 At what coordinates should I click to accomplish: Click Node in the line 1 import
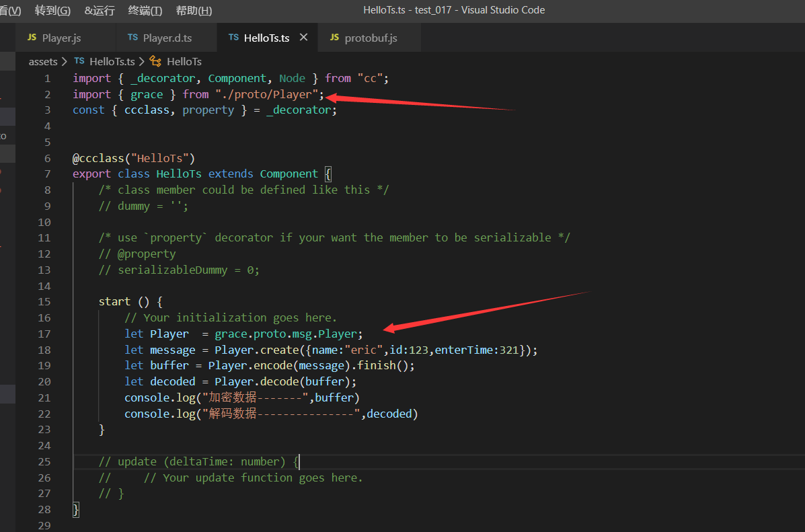(x=292, y=79)
